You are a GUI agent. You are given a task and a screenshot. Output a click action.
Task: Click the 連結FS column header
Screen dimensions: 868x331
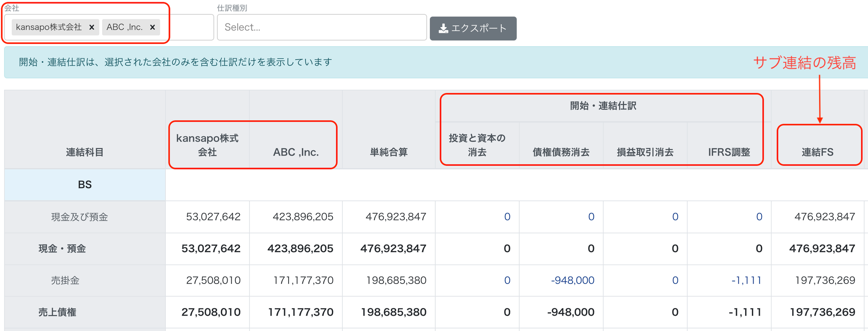tap(817, 152)
